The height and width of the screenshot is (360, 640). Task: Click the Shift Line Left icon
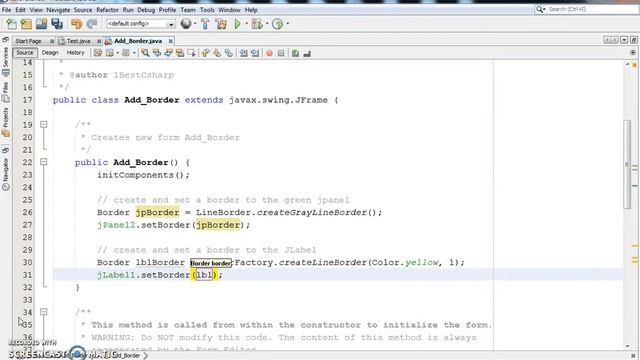pos(244,53)
